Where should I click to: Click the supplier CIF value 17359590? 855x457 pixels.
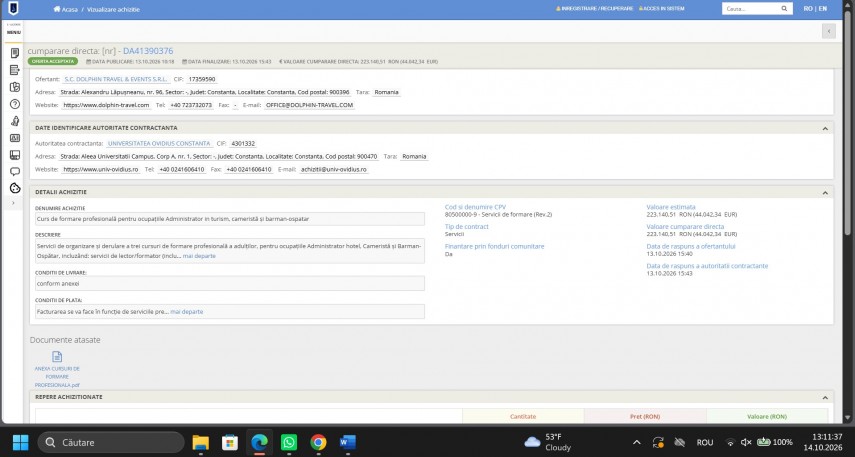[x=202, y=79]
